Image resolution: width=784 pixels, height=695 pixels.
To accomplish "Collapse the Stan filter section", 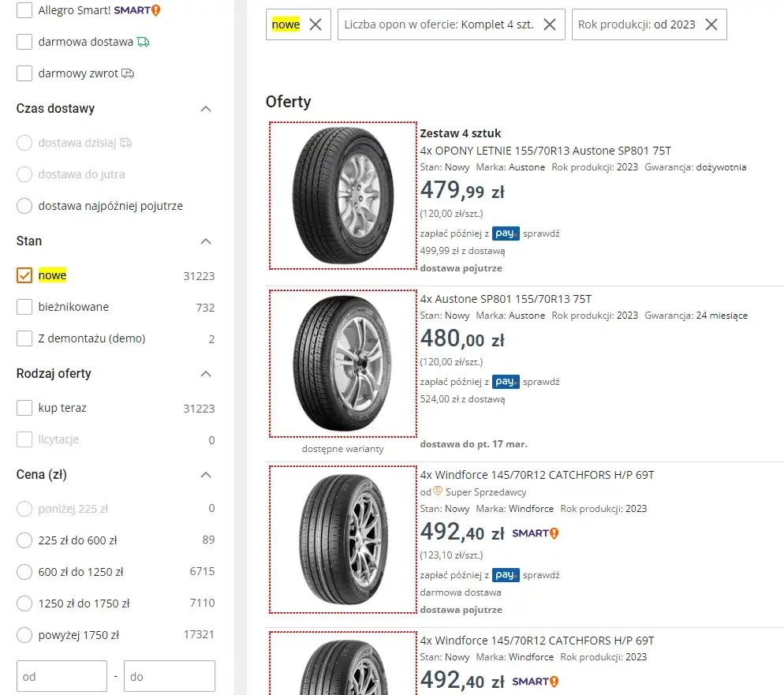I will (x=206, y=241).
